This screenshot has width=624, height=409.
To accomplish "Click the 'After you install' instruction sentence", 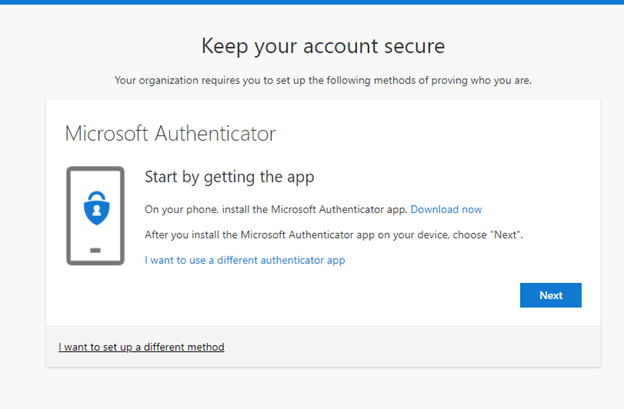I will tap(333, 235).
